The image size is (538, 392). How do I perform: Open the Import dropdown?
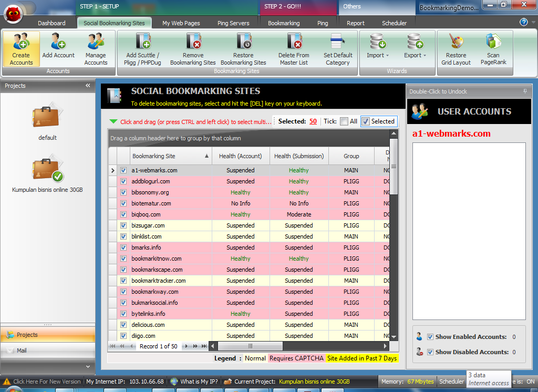tap(378, 46)
